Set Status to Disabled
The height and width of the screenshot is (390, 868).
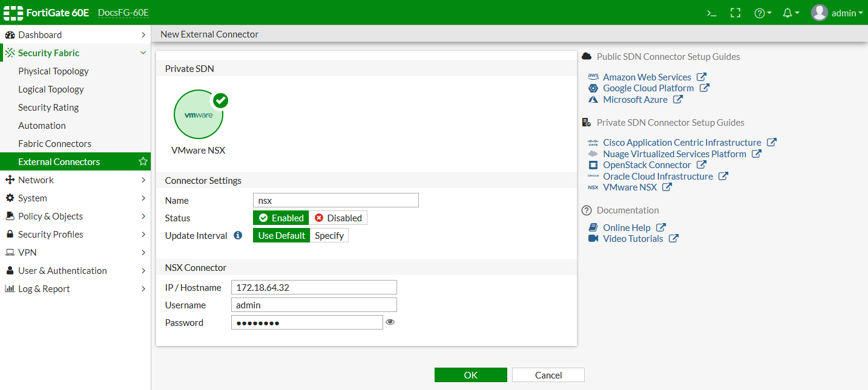[338, 218]
